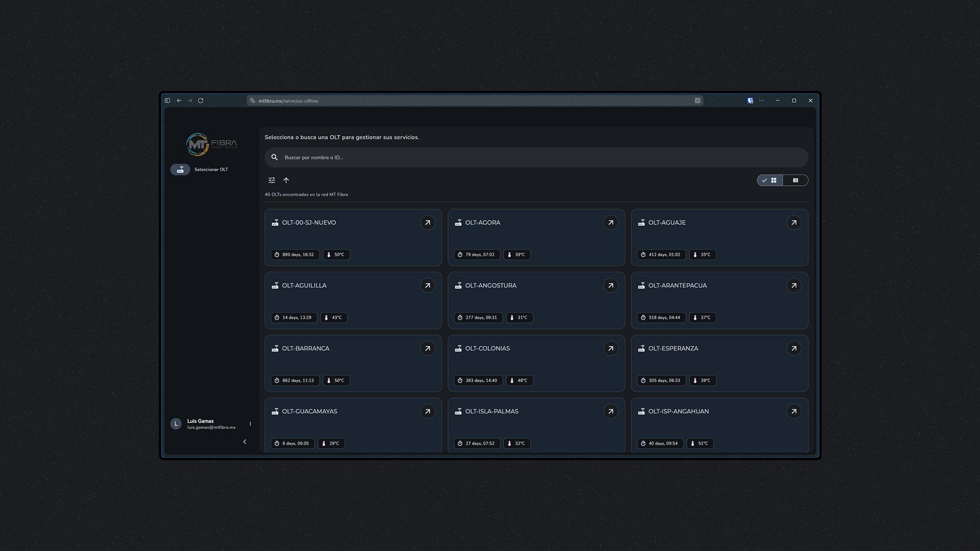Switch to grid view

pos(770,180)
